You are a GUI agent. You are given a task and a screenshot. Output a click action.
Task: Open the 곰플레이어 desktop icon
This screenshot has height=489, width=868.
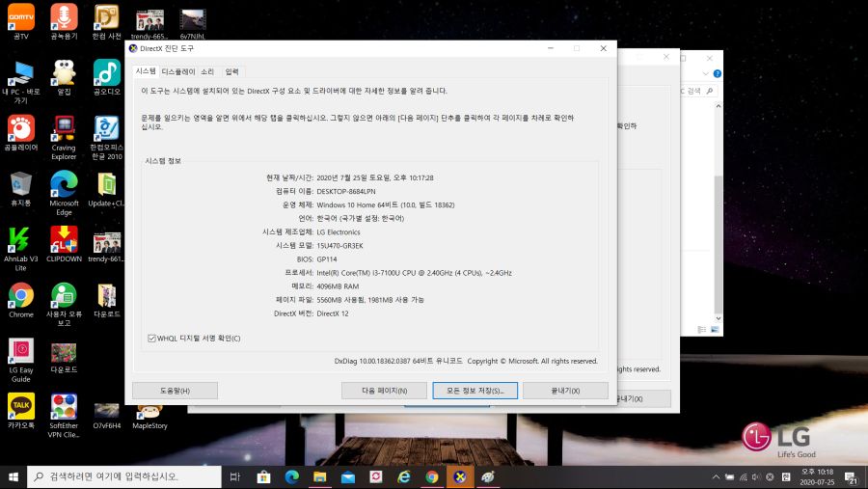[21, 133]
